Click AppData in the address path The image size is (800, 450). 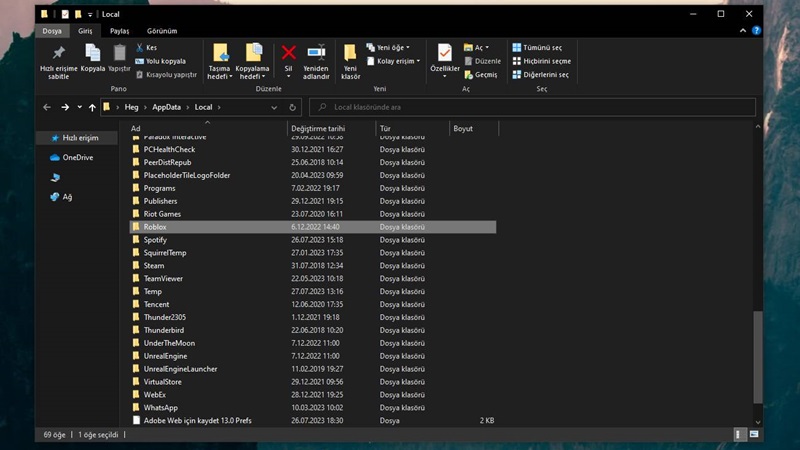tap(166, 107)
